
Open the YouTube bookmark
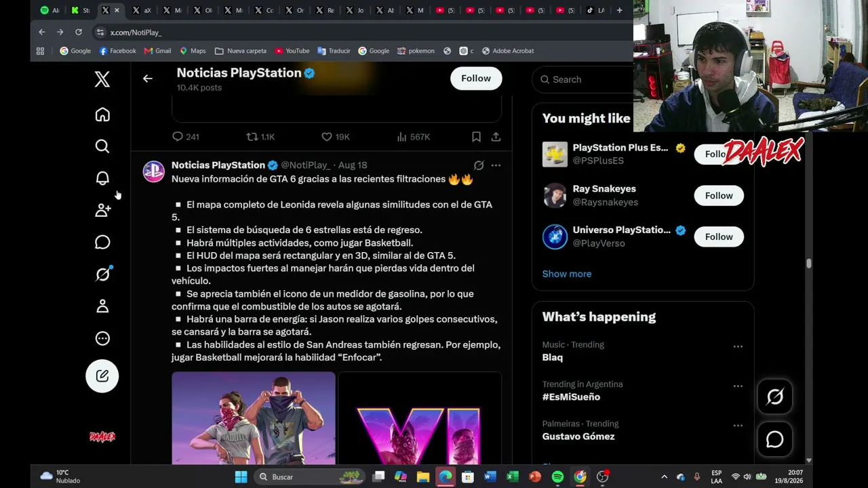coord(292,51)
